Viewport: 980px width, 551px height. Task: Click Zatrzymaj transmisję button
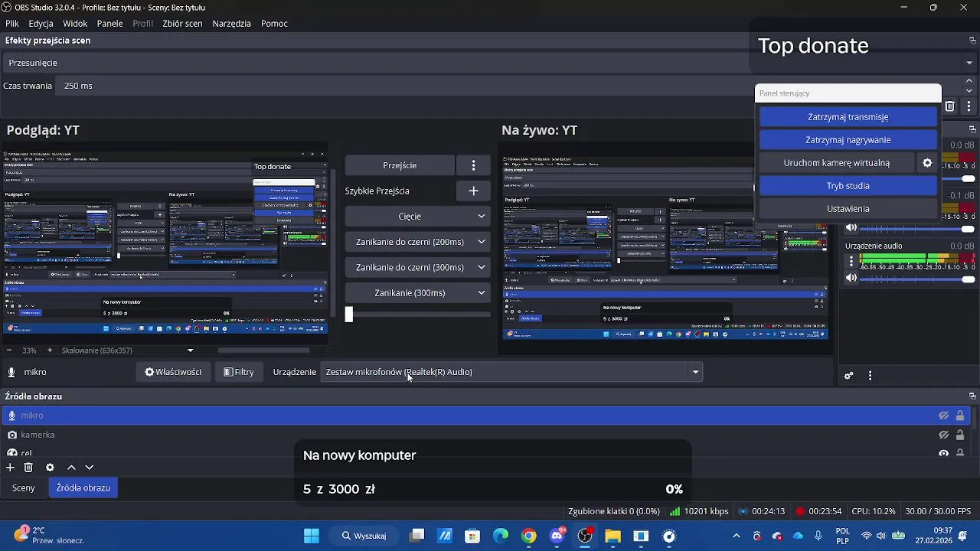tap(848, 117)
